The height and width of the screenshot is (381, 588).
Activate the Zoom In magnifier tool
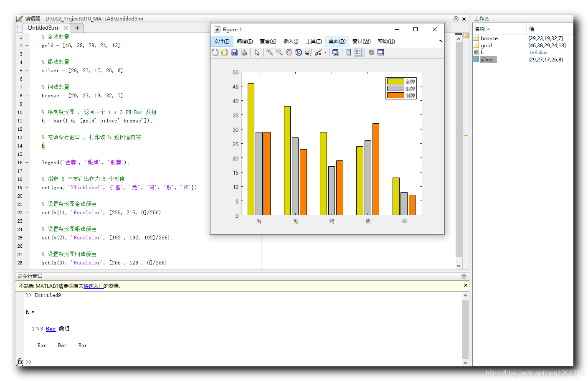[270, 52]
